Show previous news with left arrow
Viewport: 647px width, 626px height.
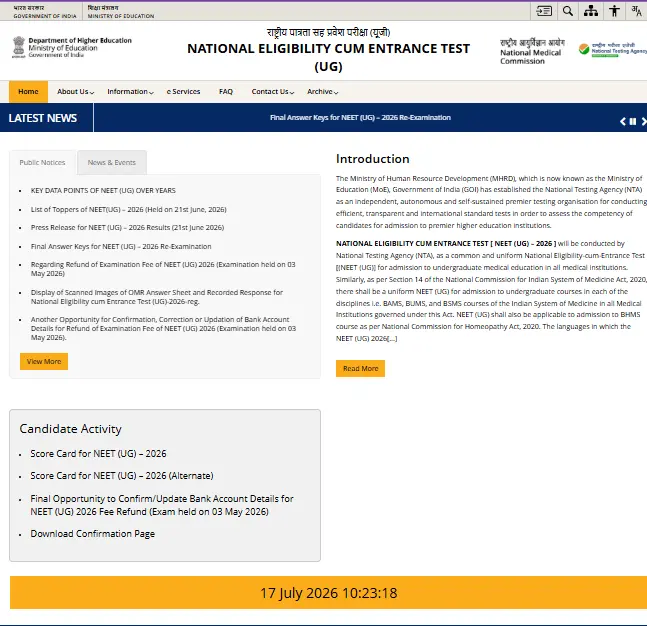pyautogui.click(x=623, y=121)
